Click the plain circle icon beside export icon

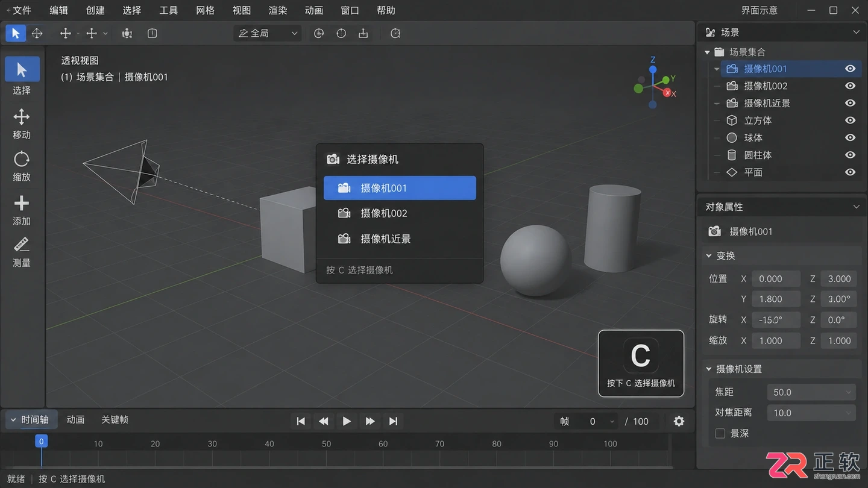coord(341,33)
